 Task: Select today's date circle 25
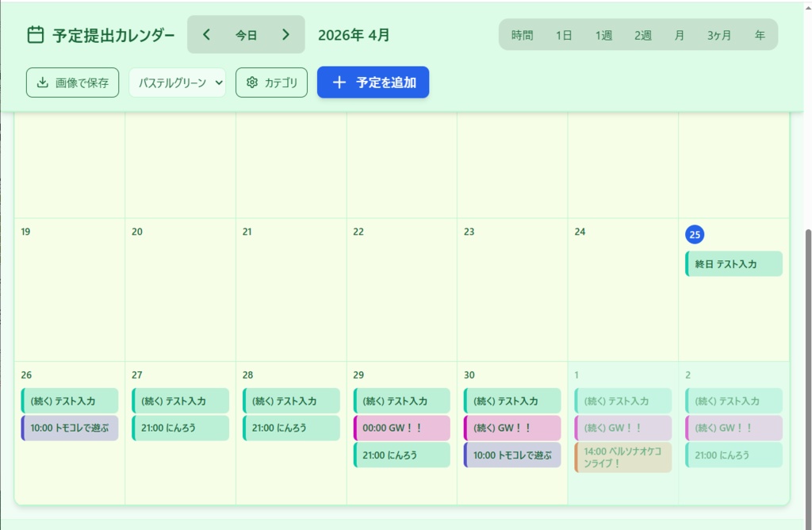coord(695,234)
